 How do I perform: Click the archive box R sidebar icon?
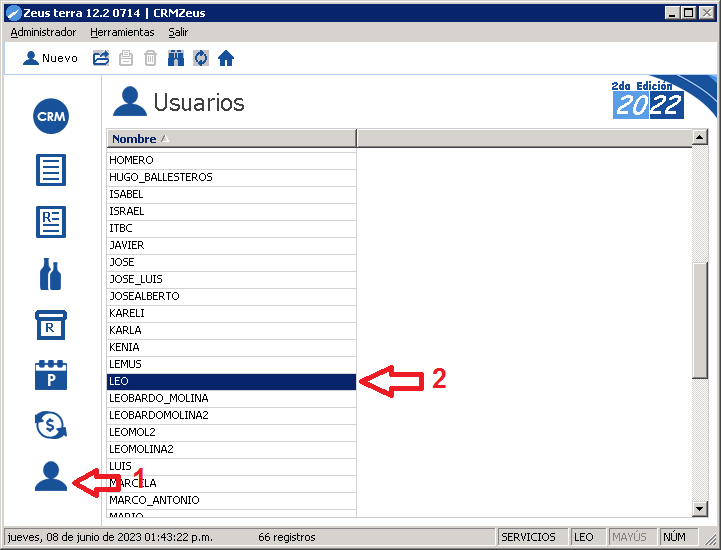[51, 324]
